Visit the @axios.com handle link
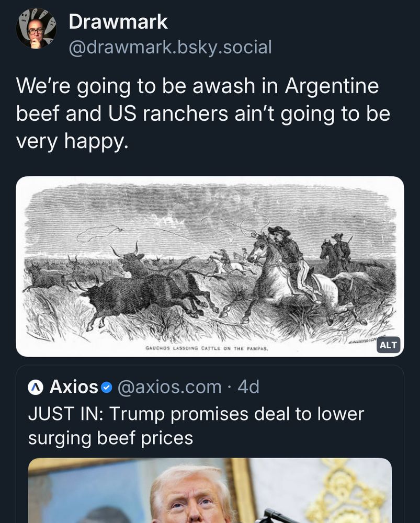The width and height of the screenshot is (420, 523). (169, 386)
